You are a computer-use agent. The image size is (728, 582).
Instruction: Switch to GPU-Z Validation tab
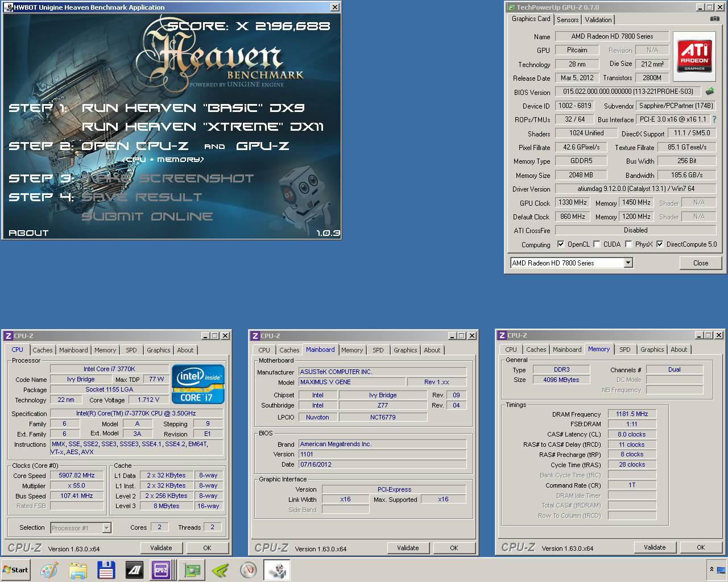tap(598, 20)
